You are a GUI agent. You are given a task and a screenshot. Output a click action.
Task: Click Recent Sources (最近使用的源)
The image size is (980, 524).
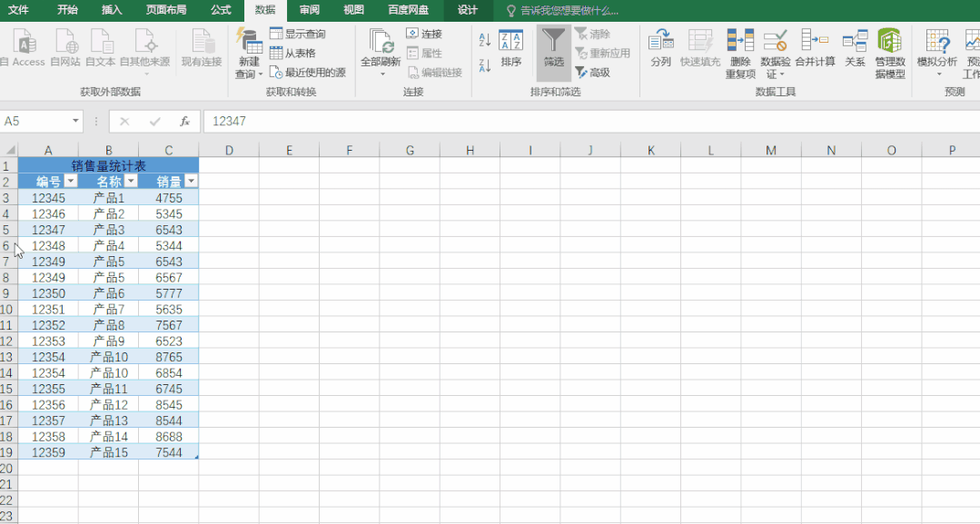[x=308, y=73]
